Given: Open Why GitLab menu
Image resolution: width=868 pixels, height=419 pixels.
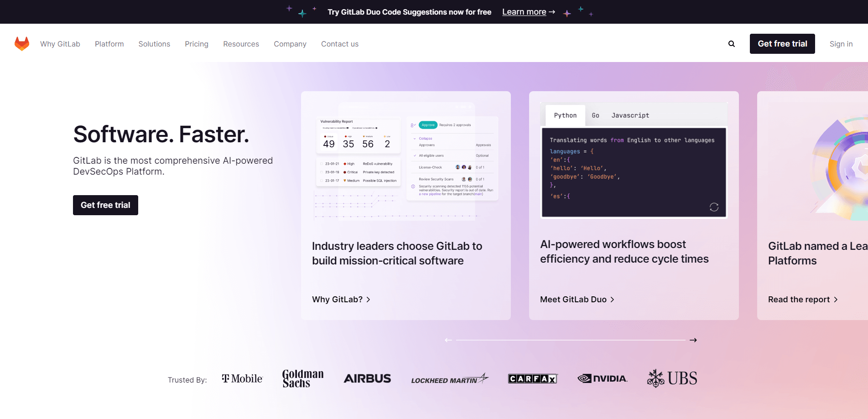Looking at the screenshot, I should click(x=60, y=44).
